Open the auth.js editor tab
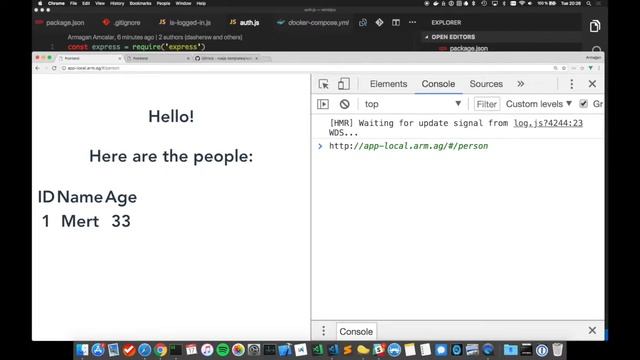Image resolution: width=640 pixels, height=360 pixels. click(x=244, y=22)
